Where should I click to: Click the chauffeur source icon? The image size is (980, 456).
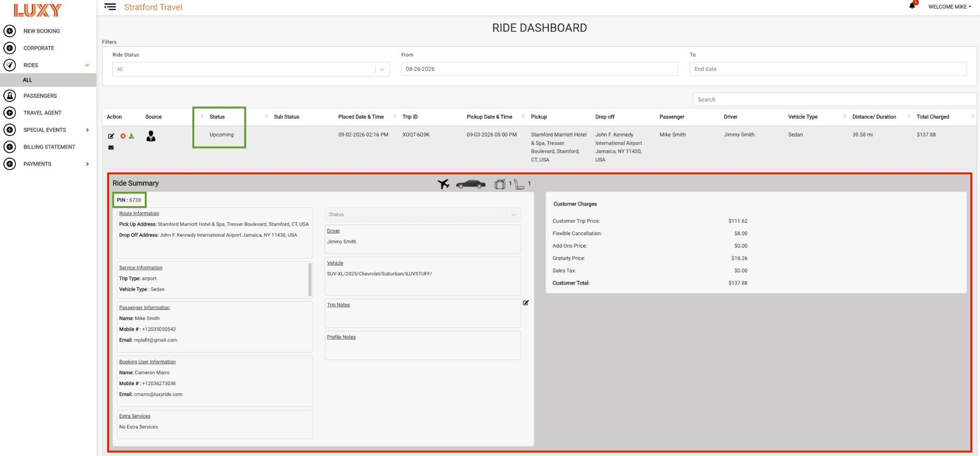(x=151, y=136)
